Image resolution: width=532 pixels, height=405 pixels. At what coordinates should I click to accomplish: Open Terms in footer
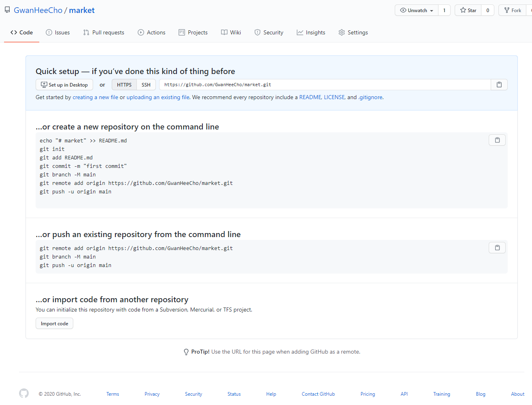pyautogui.click(x=113, y=394)
